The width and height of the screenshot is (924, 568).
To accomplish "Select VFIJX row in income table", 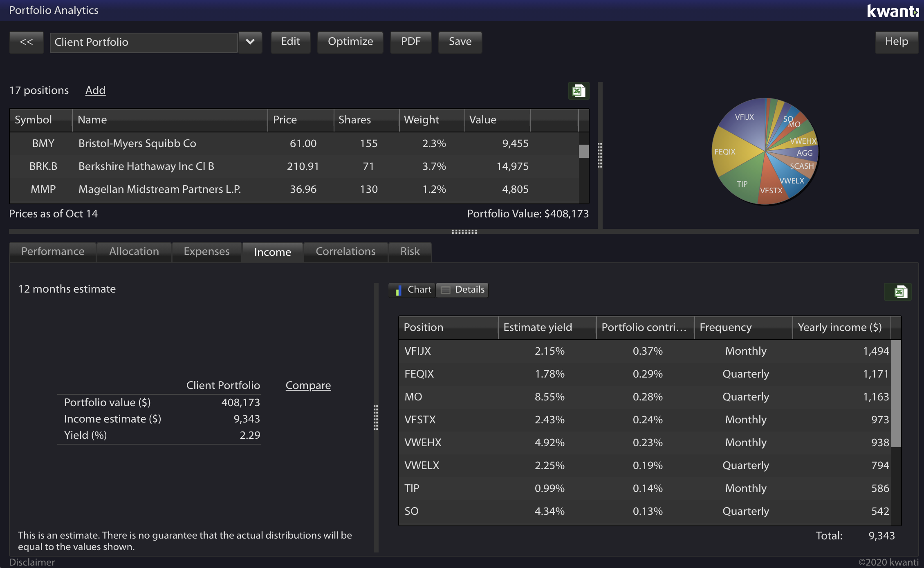I will pos(645,351).
